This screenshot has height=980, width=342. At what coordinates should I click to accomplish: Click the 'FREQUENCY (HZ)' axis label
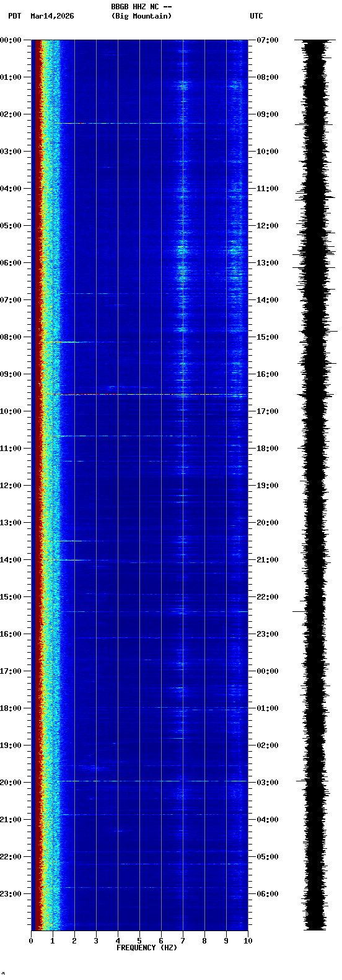147,948
